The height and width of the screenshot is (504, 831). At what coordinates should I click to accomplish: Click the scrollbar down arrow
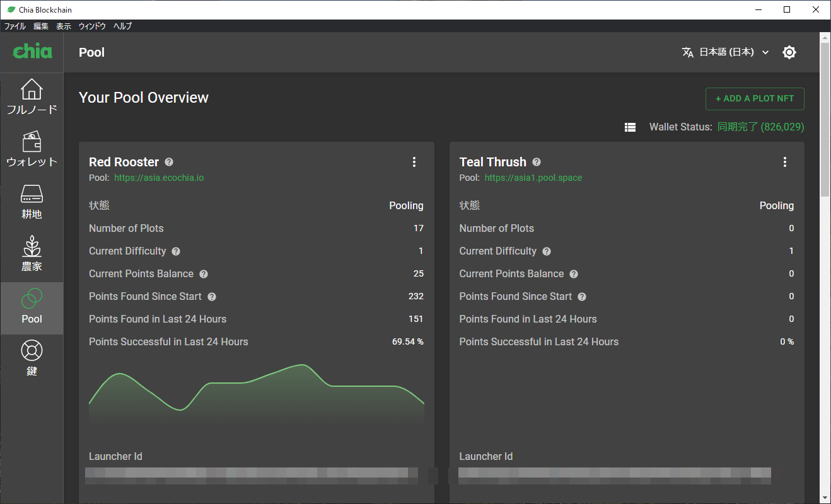825,498
